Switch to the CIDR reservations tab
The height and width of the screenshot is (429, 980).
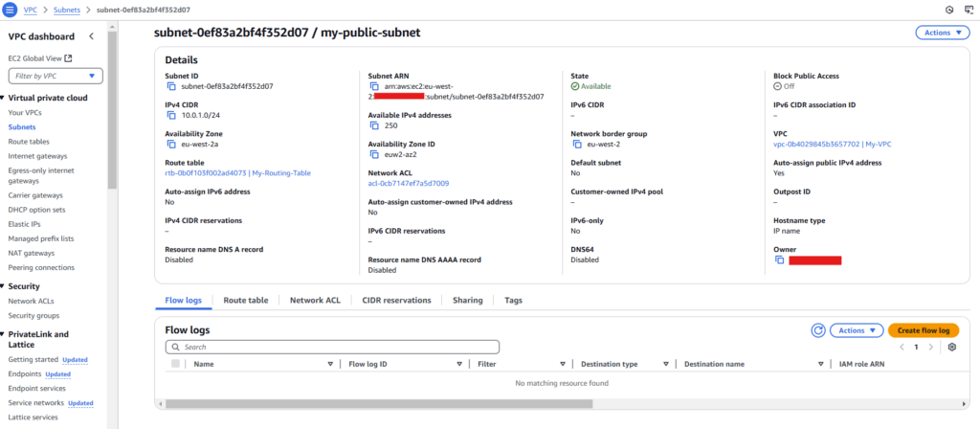coord(396,300)
